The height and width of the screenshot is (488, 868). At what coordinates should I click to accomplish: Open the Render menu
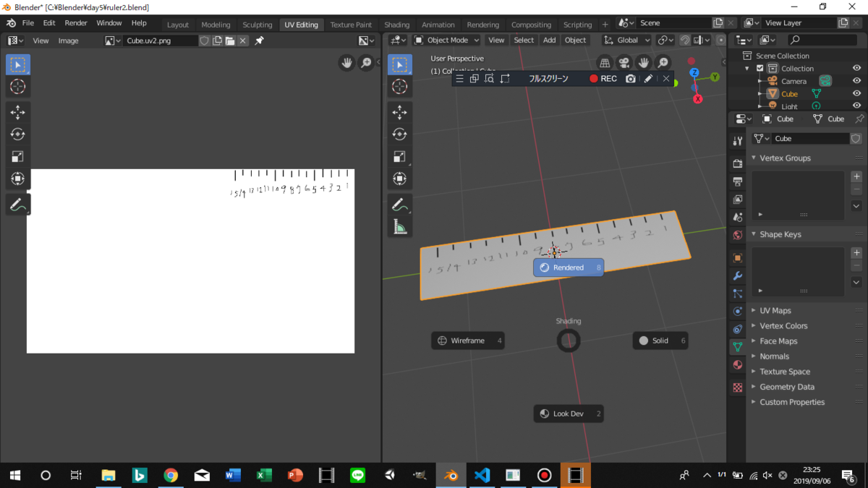pyautogui.click(x=76, y=23)
